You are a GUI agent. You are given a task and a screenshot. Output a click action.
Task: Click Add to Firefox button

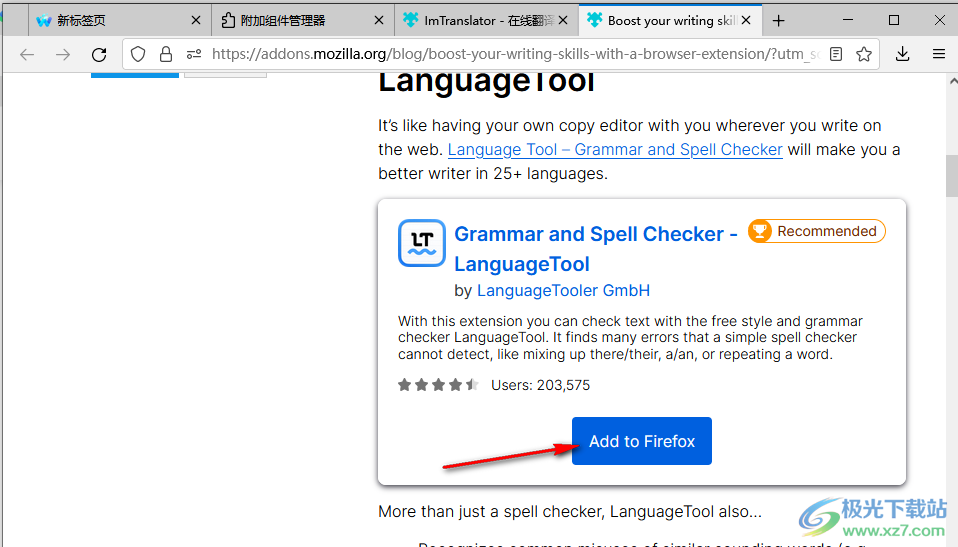point(642,441)
